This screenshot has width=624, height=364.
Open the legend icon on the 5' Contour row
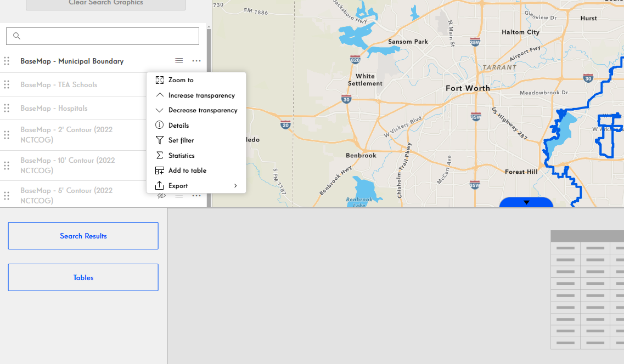pos(179,195)
